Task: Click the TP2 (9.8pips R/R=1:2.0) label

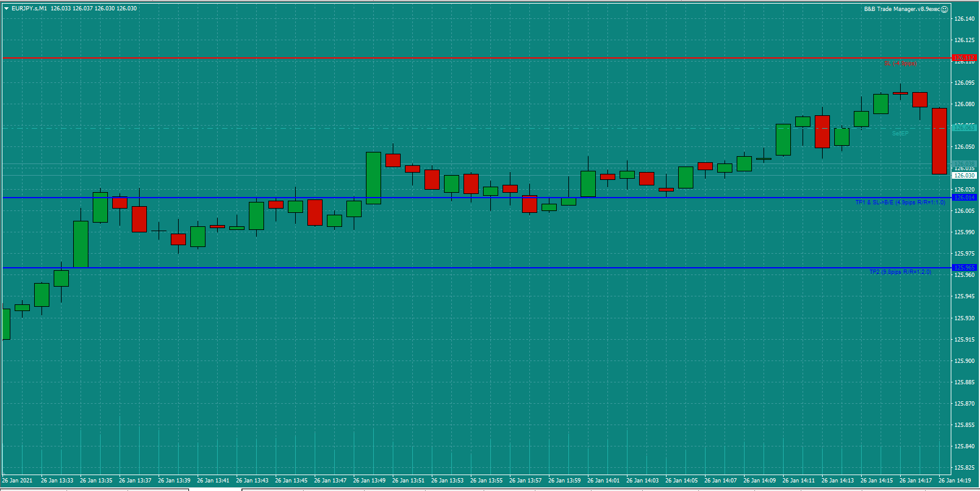Action: point(900,272)
